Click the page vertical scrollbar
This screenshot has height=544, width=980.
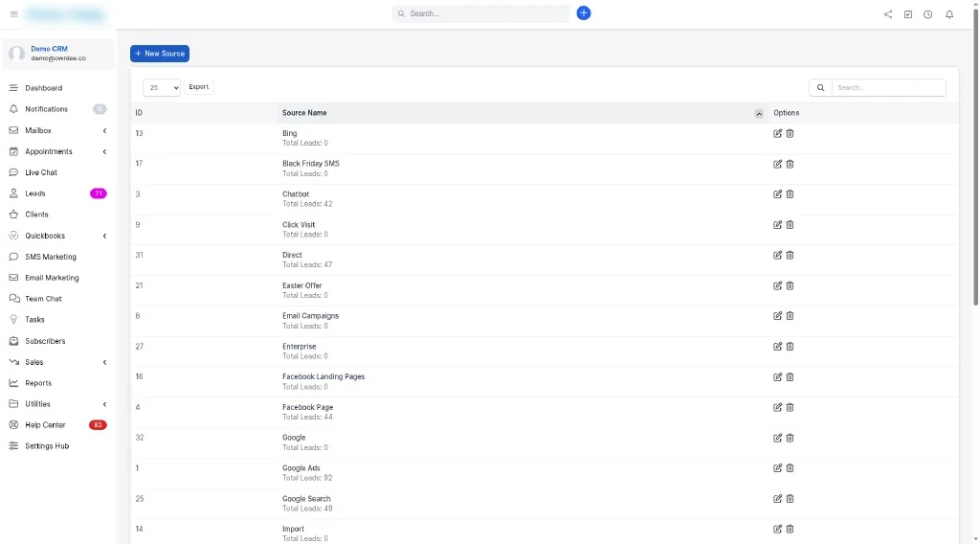[975, 156]
